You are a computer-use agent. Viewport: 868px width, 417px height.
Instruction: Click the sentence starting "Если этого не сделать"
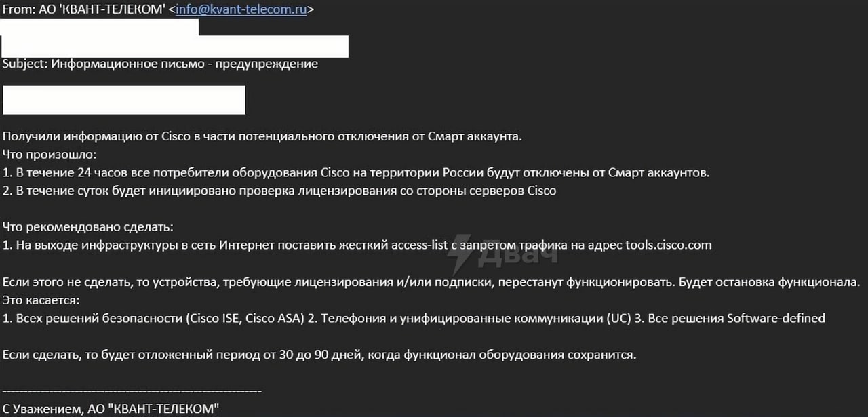point(431,281)
